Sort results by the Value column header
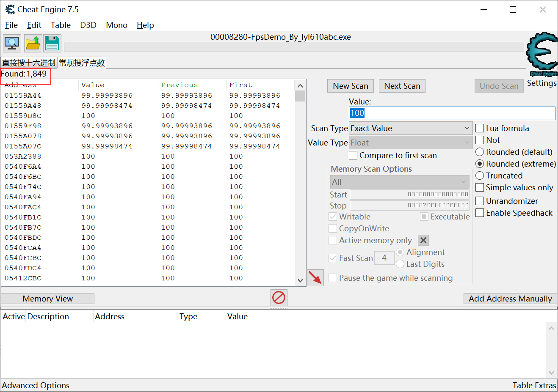Viewport: 558px width, 392px height. click(x=118, y=85)
